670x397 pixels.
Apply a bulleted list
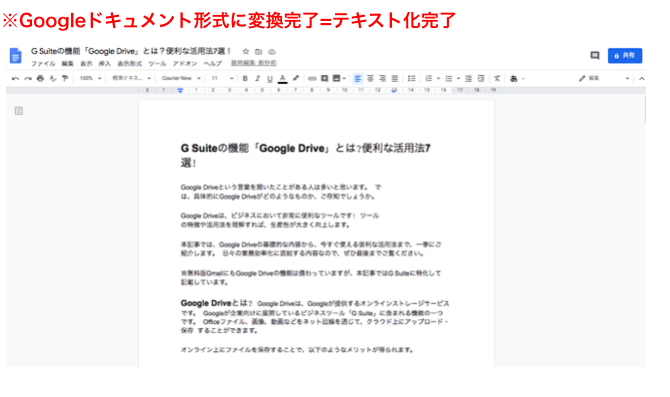pyautogui.click(x=449, y=79)
